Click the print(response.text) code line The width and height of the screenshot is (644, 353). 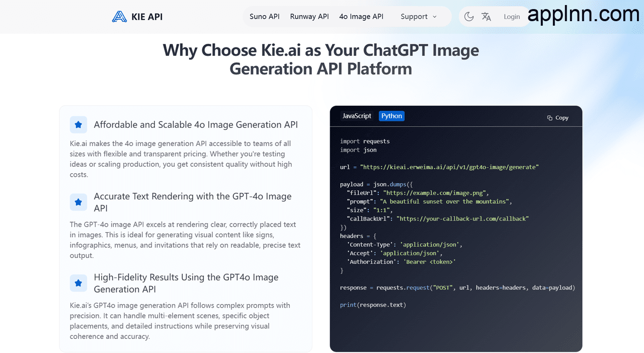[373, 305]
